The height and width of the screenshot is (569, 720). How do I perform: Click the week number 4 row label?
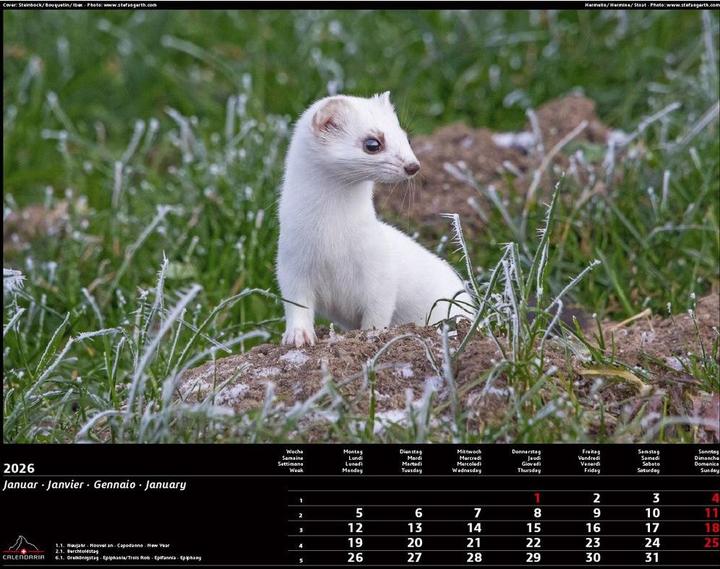301,546
